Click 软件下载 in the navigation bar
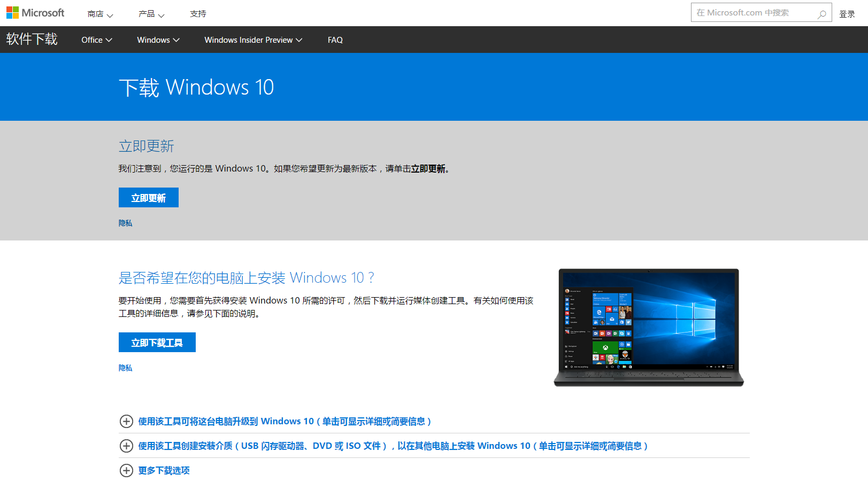 tap(32, 40)
